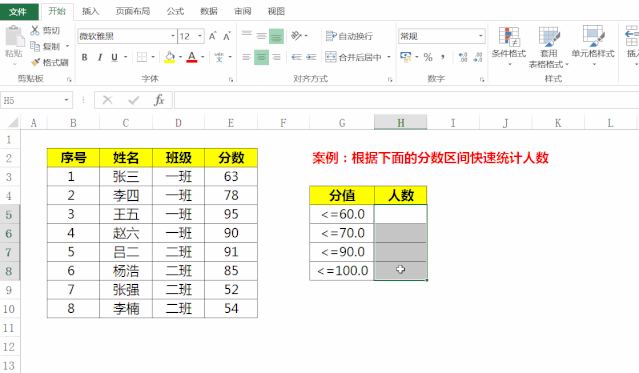
Task: Open the Name Box dropdown arrow
Action: pyautogui.click(x=66, y=100)
